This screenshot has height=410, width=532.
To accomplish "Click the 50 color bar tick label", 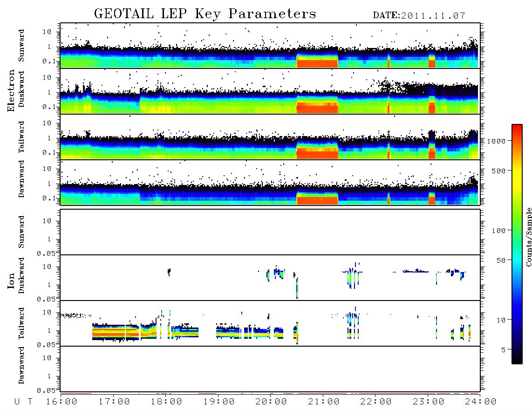I will (x=501, y=260).
